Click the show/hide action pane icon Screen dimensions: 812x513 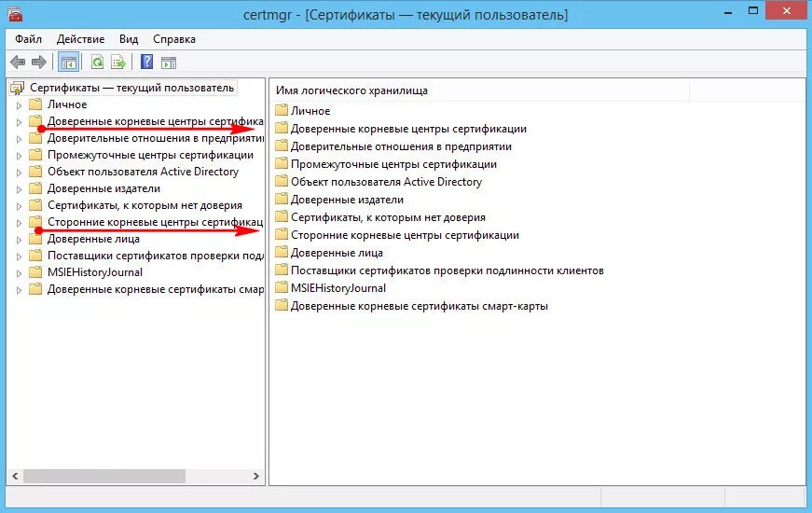point(169,63)
